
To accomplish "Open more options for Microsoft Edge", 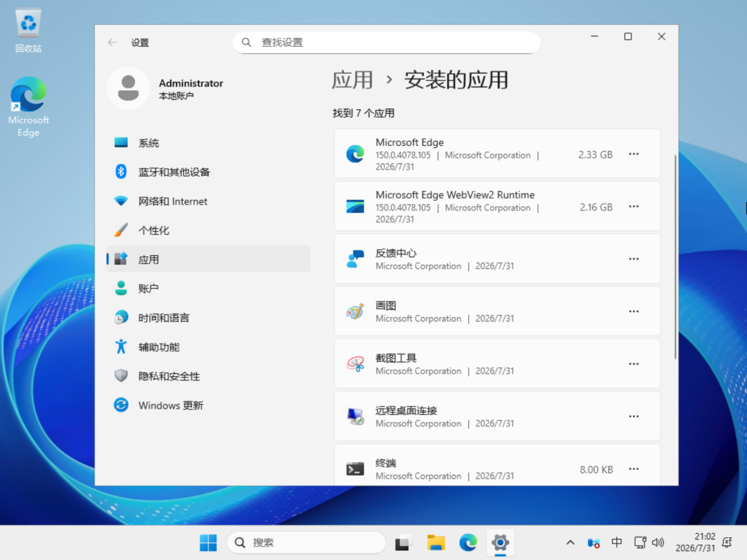I will tap(634, 153).
